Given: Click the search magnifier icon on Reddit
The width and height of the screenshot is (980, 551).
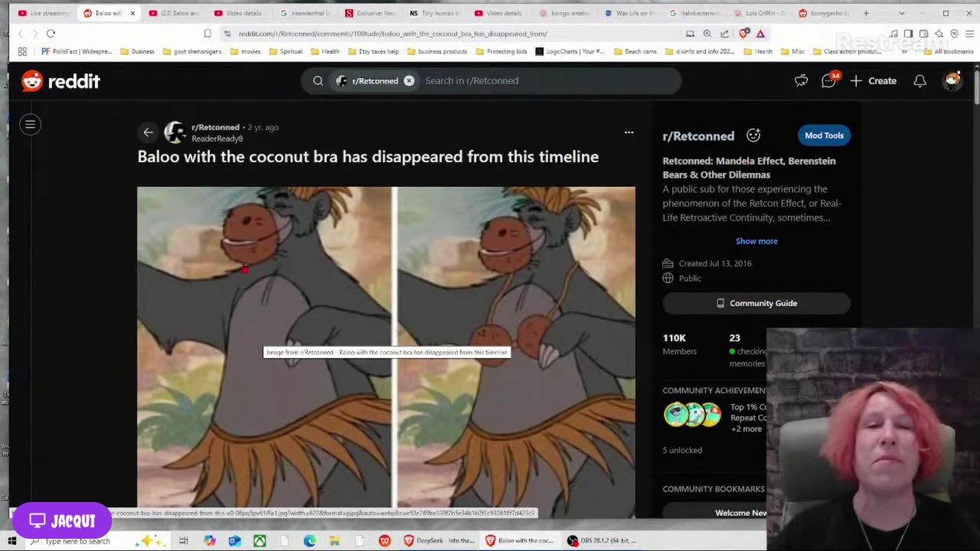Looking at the screenshot, I should pyautogui.click(x=318, y=80).
